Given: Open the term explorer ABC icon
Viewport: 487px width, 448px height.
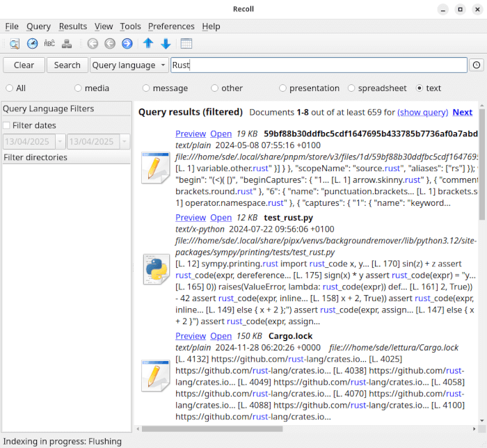Looking at the screenshot, I should click(49, 43).
